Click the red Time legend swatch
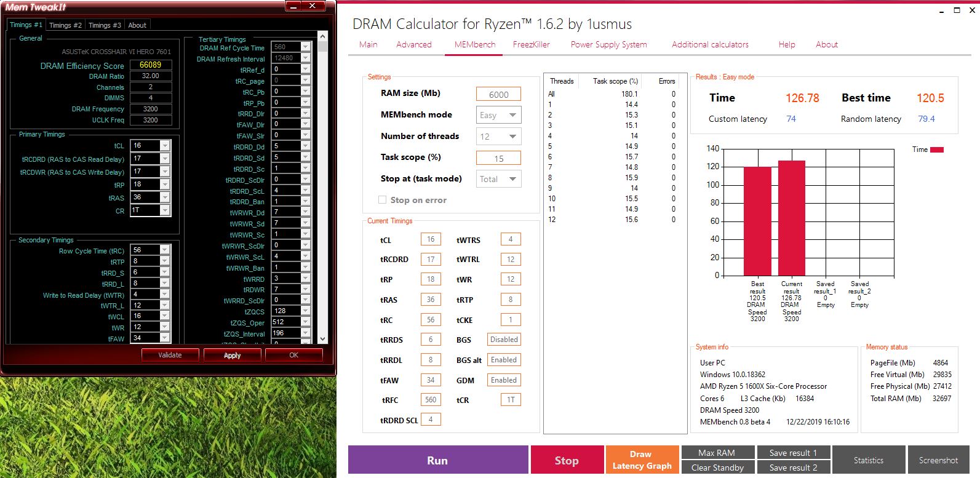Screen dimensions: 980x478 [937, 149]
